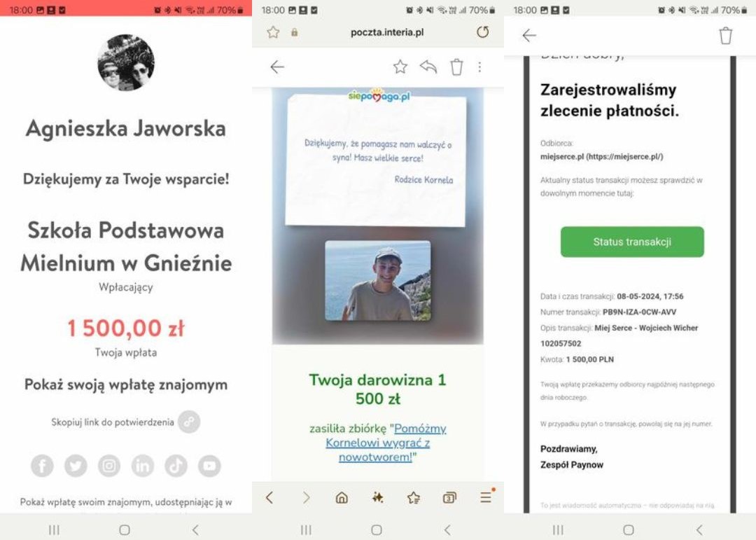Tap the YouTube share icon
Viewport: 756px width, 540px height.
[x=209, y=466]
